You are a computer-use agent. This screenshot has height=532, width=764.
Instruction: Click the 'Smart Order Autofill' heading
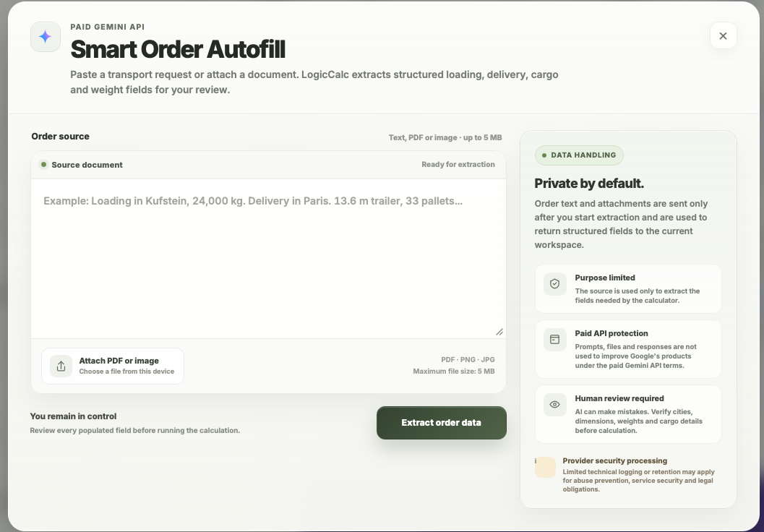click(x=178, y=49)
